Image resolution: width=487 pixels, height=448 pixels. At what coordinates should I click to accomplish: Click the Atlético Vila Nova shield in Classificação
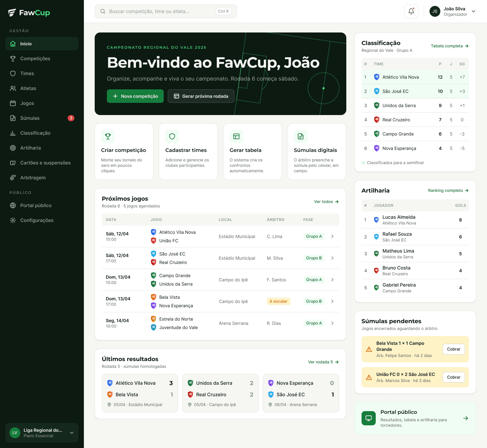pyautogui.click(x=377, y=77)
